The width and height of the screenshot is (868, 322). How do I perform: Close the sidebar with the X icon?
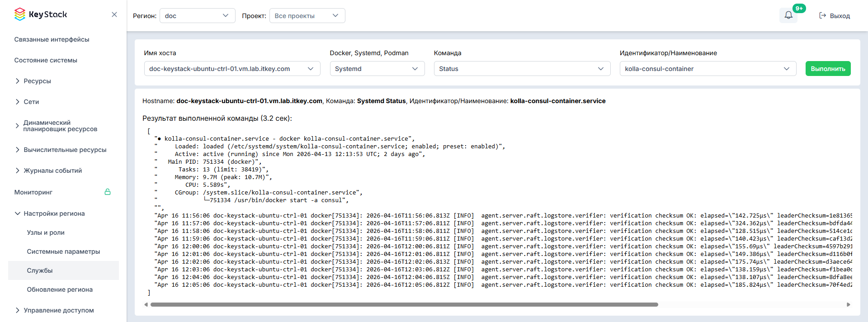pyautogui.click(x=114, y=14)
